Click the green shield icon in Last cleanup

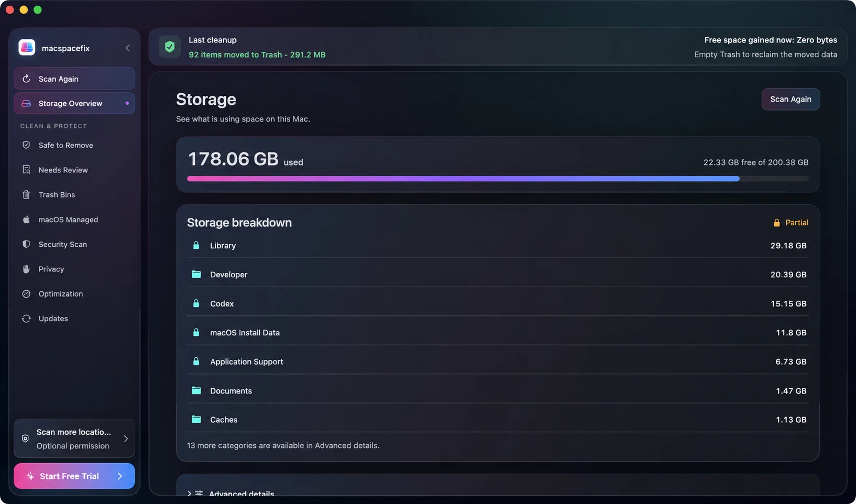[x=170, y=47]
